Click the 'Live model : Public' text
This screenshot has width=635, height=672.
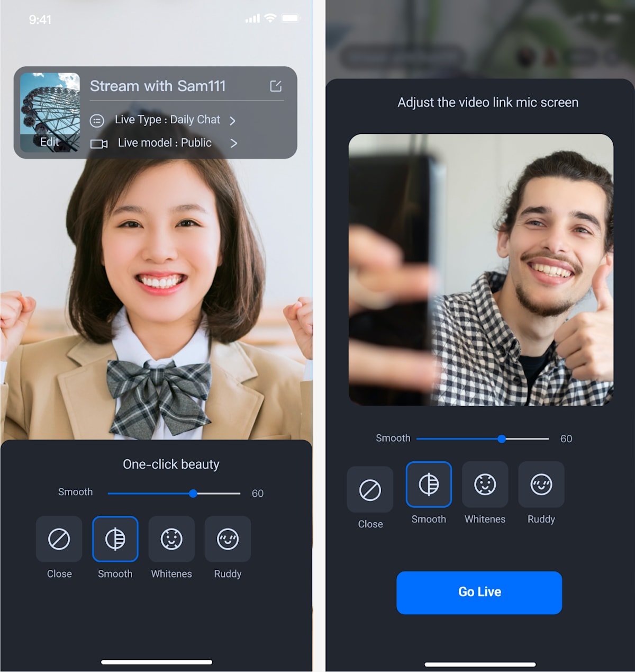(x=165, y=143)
